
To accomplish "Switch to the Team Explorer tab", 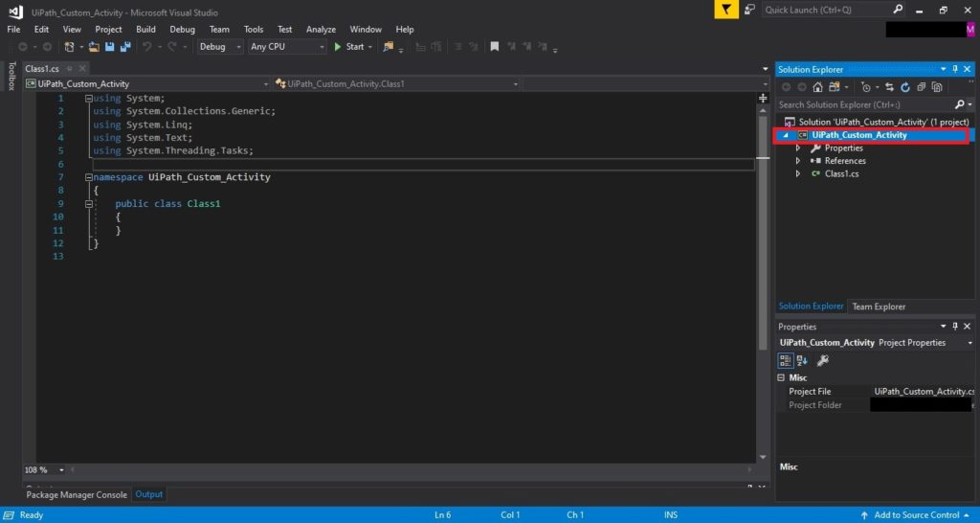I will pyautogui.click(x=879, y=307).
